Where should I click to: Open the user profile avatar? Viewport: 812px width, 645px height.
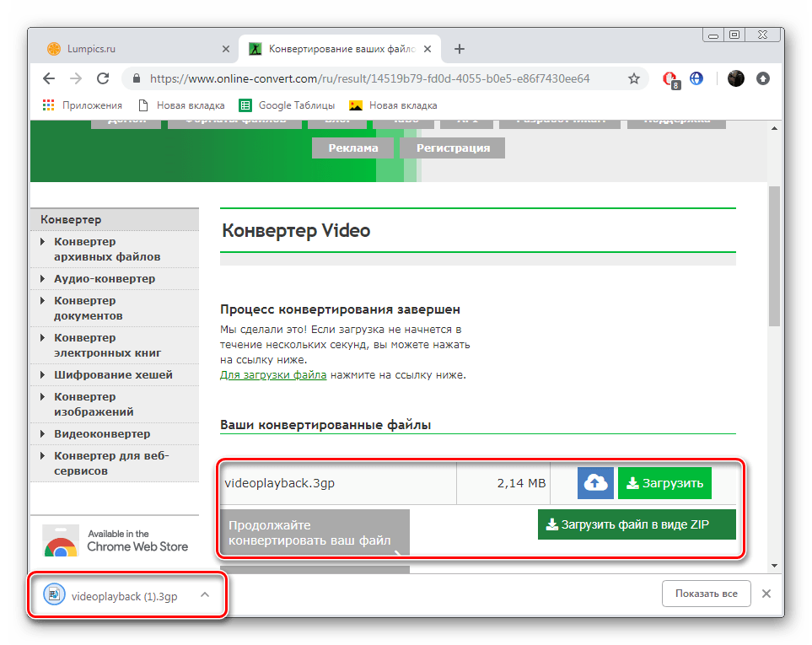click(x=735, y=78)
